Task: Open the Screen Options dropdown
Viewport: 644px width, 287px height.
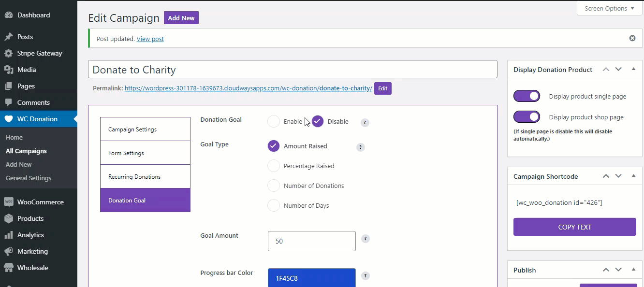Action: (x=609, y=8)
